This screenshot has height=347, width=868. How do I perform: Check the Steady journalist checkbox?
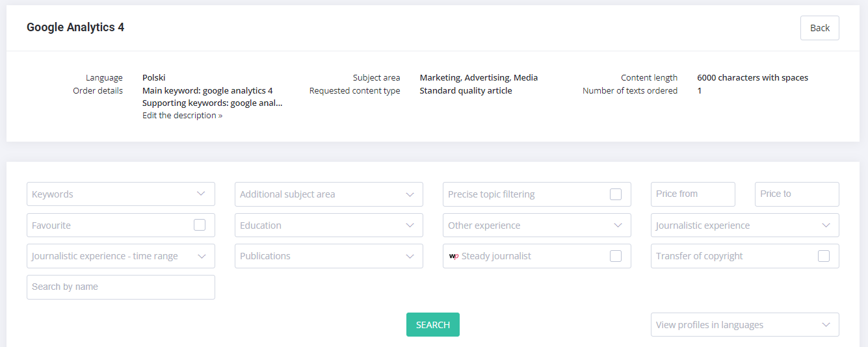pyautogui.click(x=616, y=256)
